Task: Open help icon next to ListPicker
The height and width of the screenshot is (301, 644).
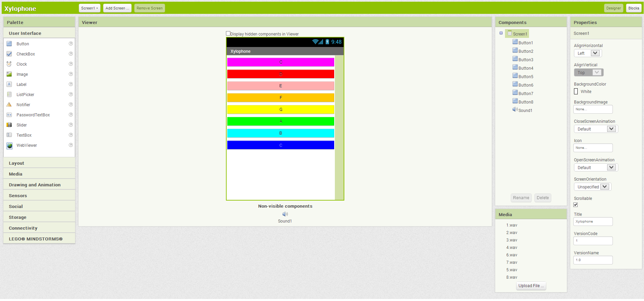Action: [71, 94]
